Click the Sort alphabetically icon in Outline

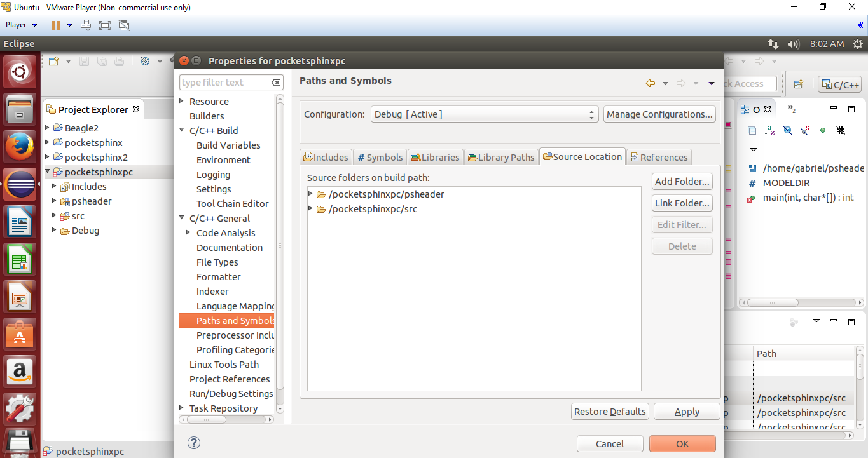click(769, 130)
